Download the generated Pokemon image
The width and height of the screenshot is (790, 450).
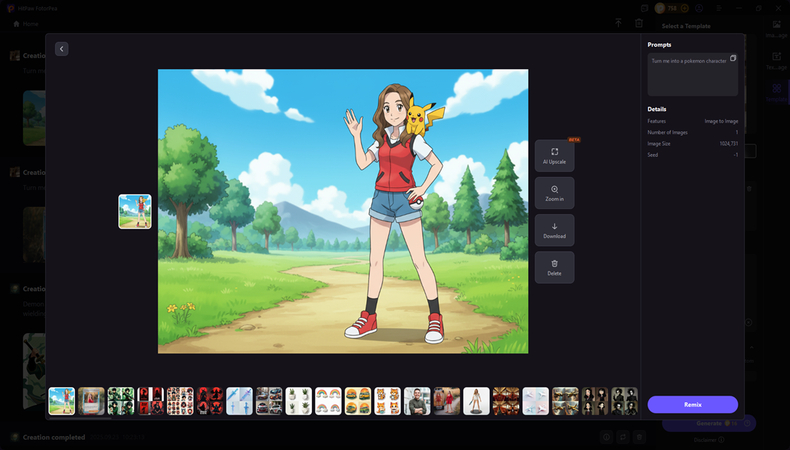(554, 230)
